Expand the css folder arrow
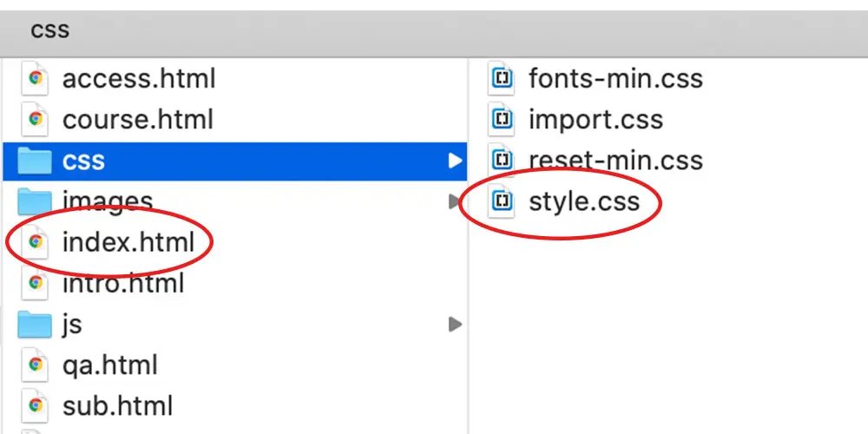 click(x=455, y=161)
